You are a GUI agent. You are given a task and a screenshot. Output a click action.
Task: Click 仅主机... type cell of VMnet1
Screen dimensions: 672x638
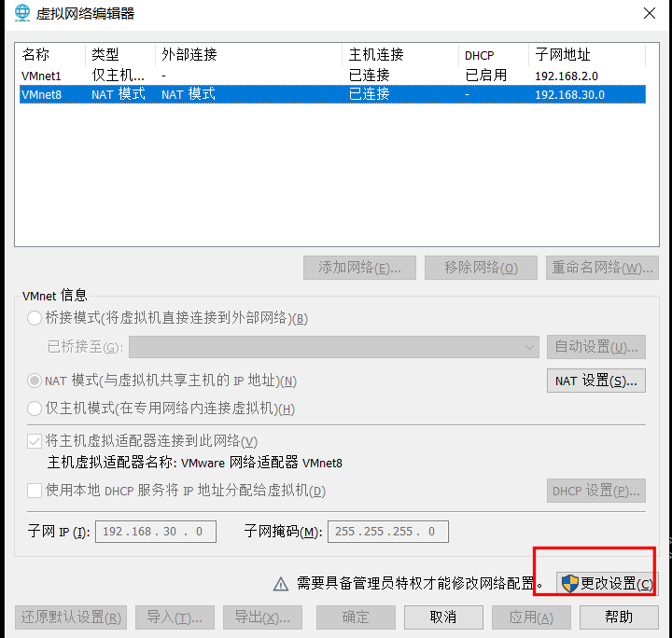click(x=118, y=76)
